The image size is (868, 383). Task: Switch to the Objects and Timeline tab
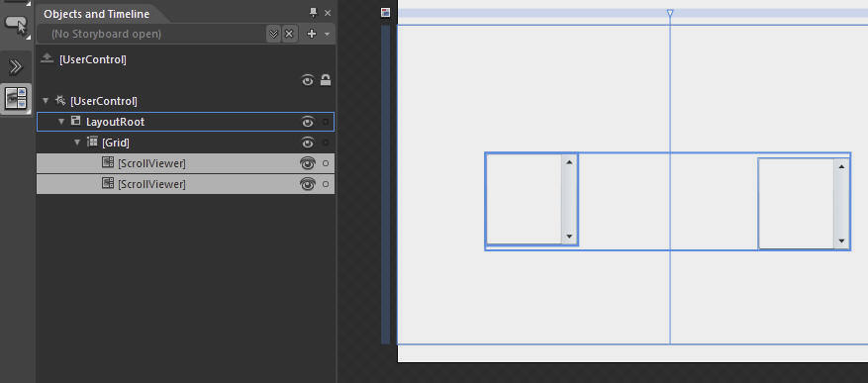pos(96,14)
